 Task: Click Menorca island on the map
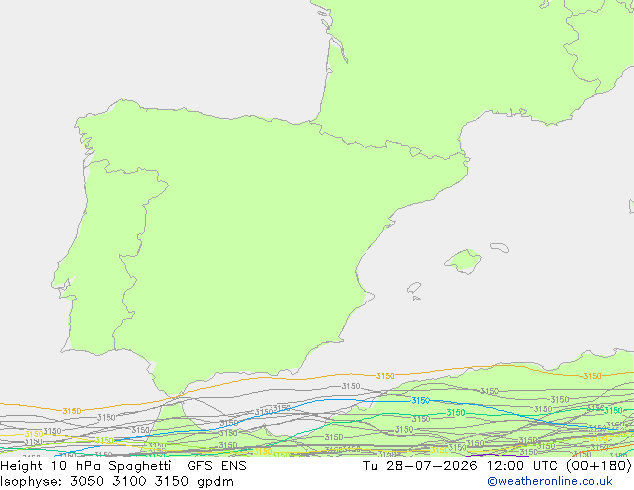click(x=499, y=247)
